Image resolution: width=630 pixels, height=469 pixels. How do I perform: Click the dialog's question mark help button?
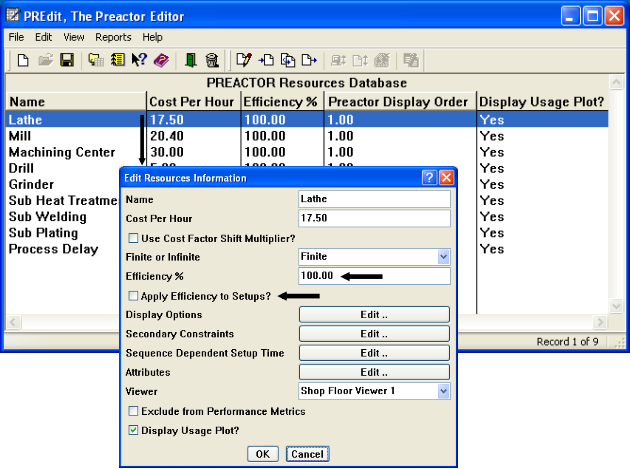pos(429,177)
